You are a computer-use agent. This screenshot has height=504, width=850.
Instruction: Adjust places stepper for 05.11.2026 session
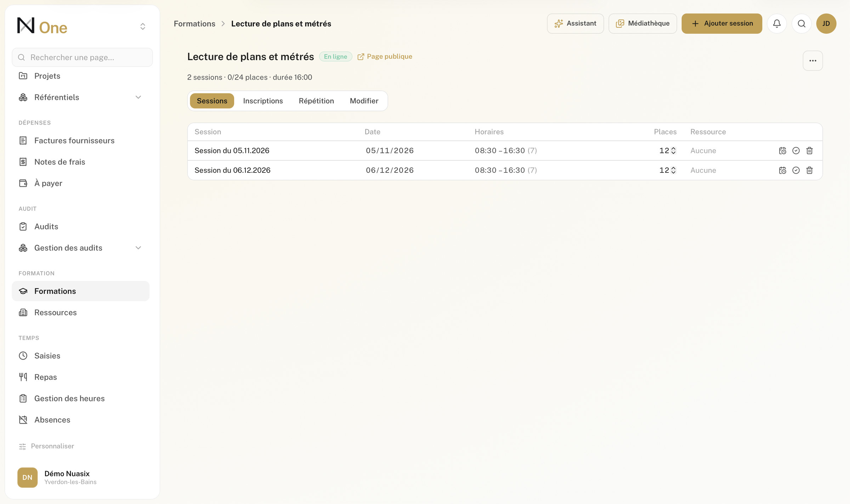pyautogui.click(x=673, y=150)
